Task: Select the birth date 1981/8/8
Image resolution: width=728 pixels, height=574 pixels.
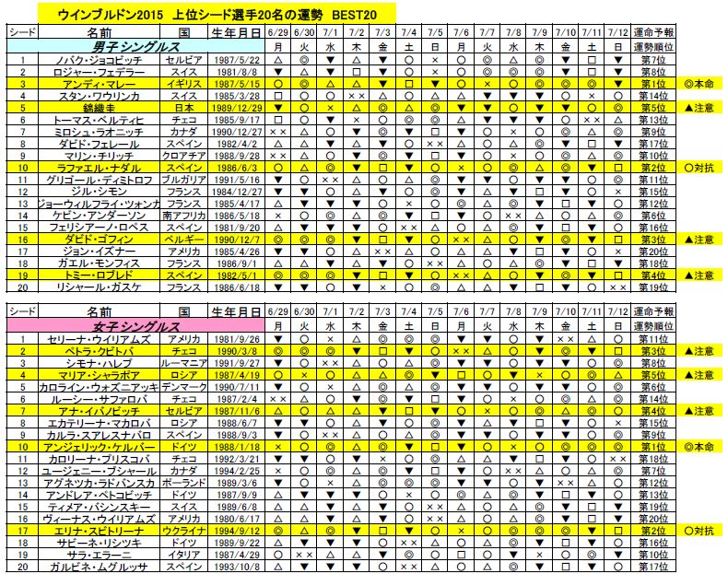Action: tap(236, 72)
